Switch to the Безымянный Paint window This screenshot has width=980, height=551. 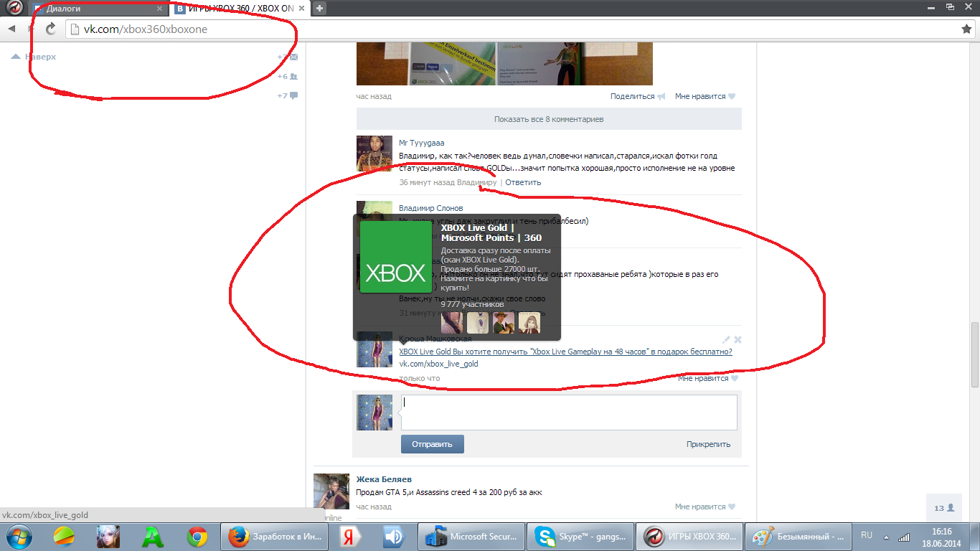[798, 536]
